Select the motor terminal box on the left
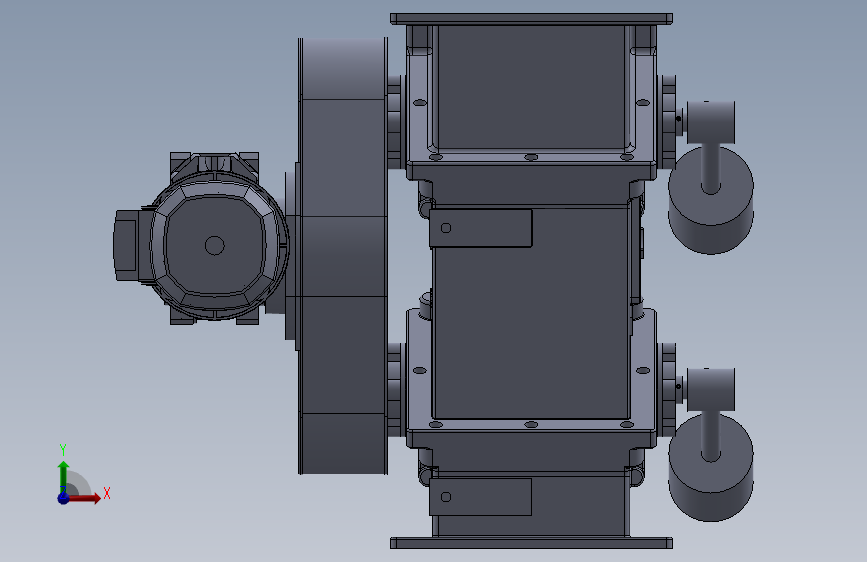Screen dimensions: 867x562 (x=126, y=245)
